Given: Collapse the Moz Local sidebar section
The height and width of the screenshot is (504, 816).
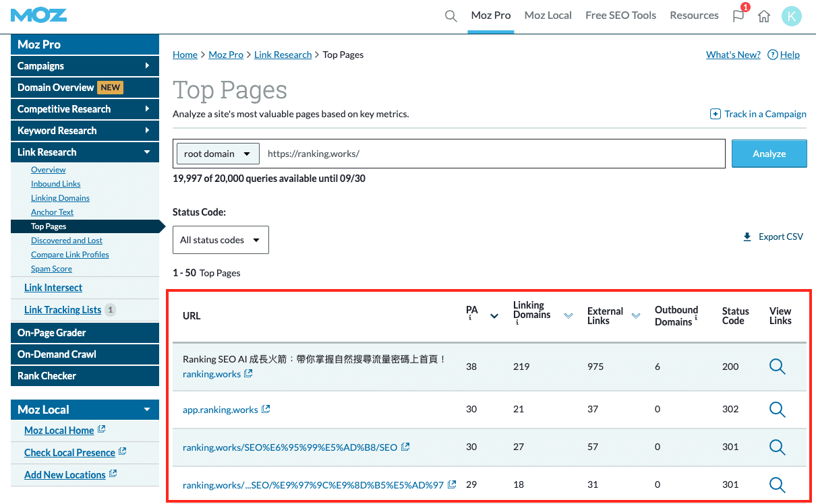Looking at the screenshot, I should click(x=85, y=410).
